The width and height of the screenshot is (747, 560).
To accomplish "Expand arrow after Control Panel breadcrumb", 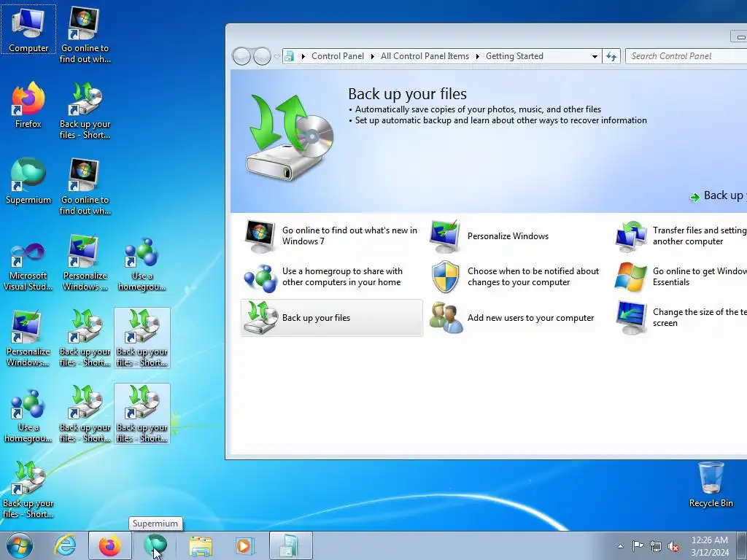I will [x=373, y=56].
